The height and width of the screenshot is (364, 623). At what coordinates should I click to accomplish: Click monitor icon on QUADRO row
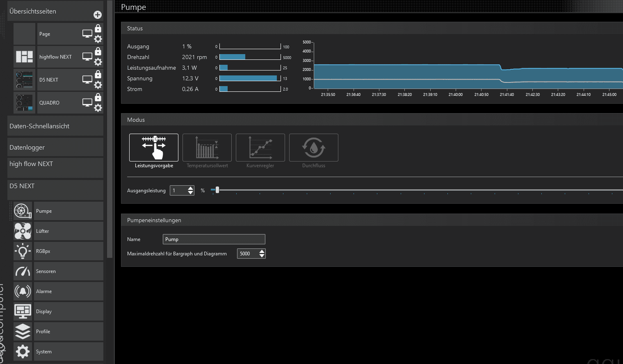[x=87, y=102]
